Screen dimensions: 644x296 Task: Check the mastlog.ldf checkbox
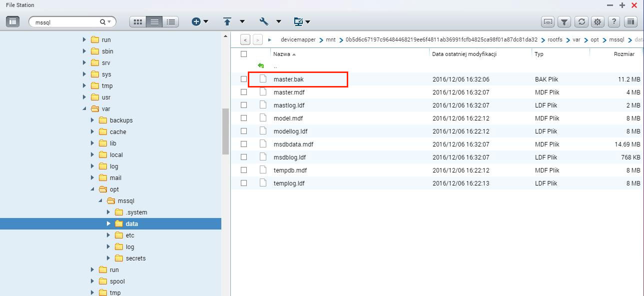click(x=244, y=105)
